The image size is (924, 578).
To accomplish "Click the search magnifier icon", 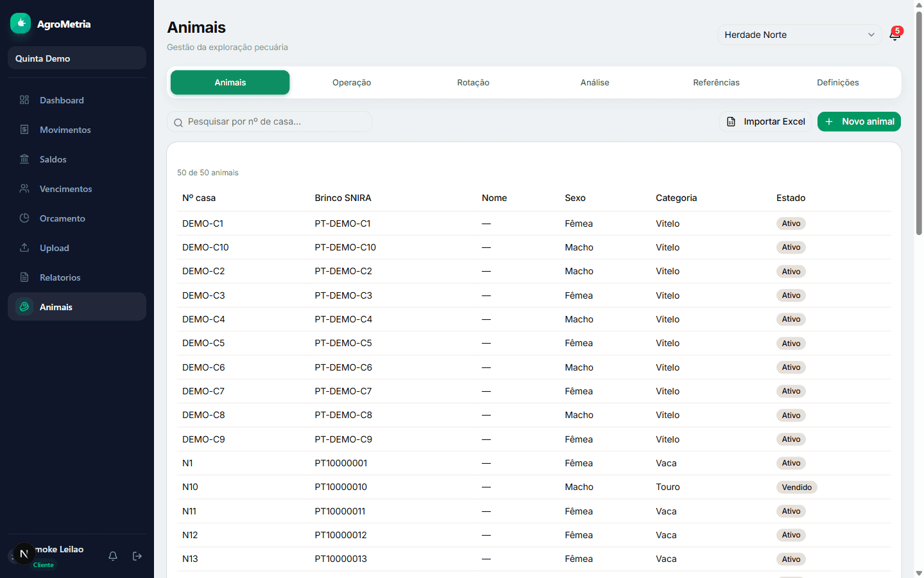I will pyautogui.click(x=178, y=122).
